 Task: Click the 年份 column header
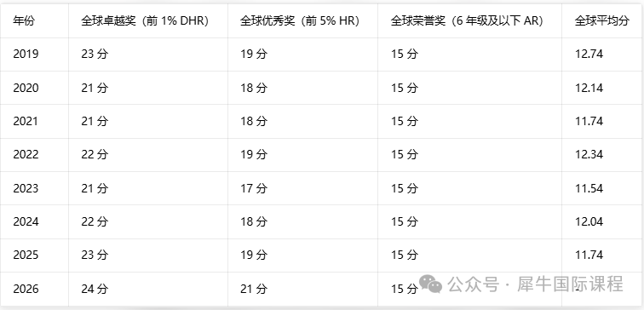[24, 21]
